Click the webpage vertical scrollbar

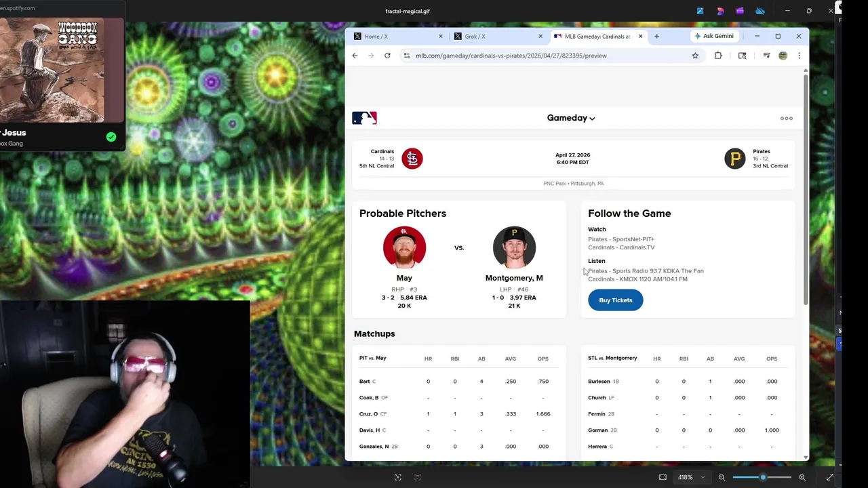[x=806, y=190]
